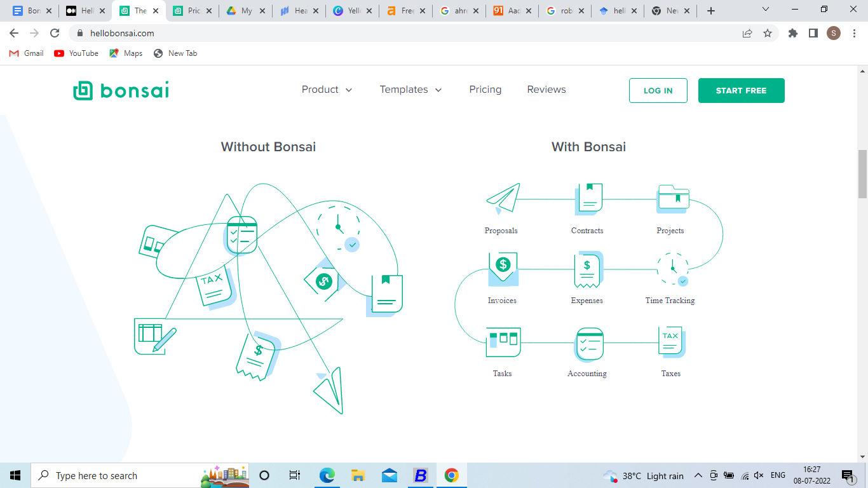Open the Gmail bookmark

click(x=26, y=53)
